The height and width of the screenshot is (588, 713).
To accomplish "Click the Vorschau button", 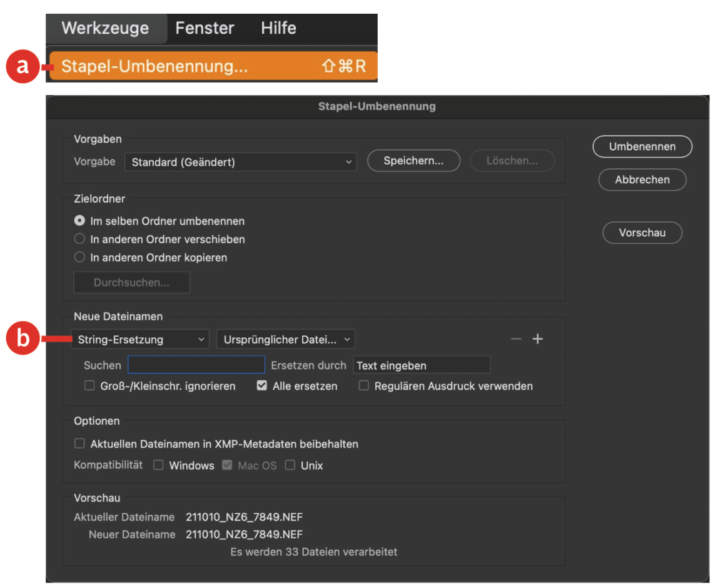I will click(x=642, y=232).
